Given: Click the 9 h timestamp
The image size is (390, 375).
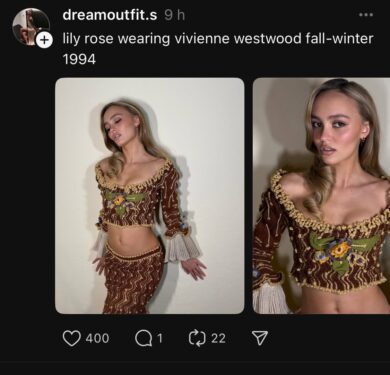Looking at the screenshot, I should tap(174, 15).
